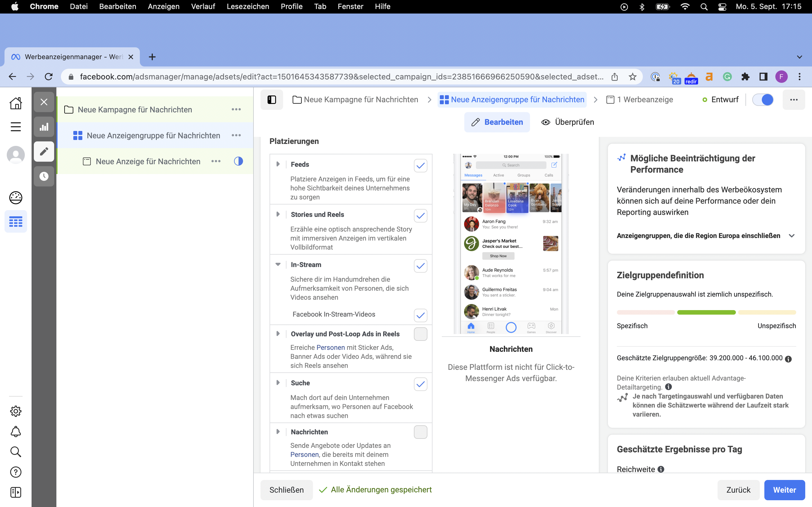Uncheck the Feeds placement checkbox

point(420,165)
